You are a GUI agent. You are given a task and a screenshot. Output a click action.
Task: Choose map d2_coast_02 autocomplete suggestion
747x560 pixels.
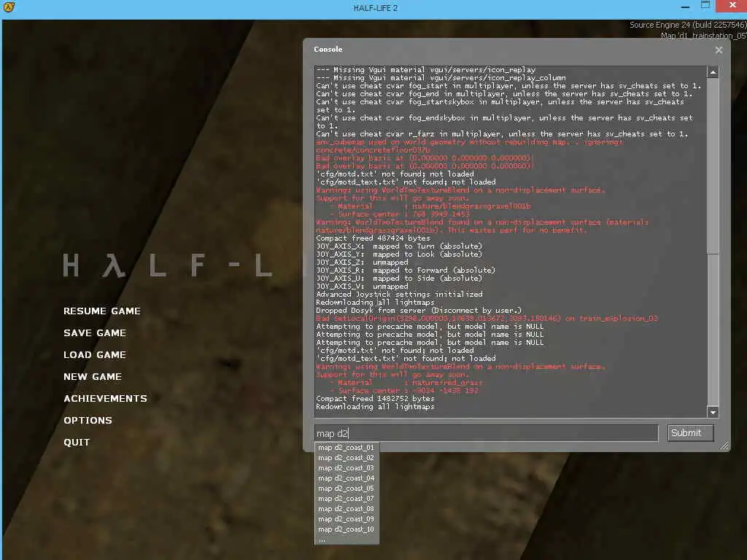click(x=347, y=458)
